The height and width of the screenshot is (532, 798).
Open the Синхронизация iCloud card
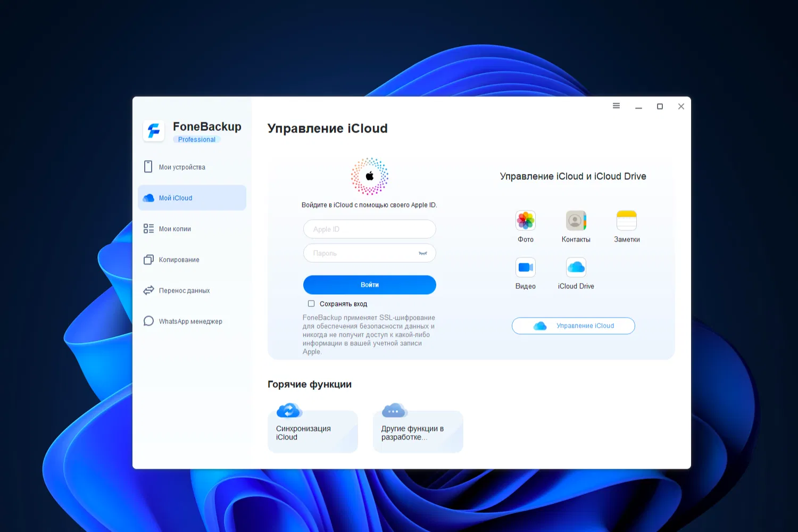pyautogui.click(x=313, y=431)
